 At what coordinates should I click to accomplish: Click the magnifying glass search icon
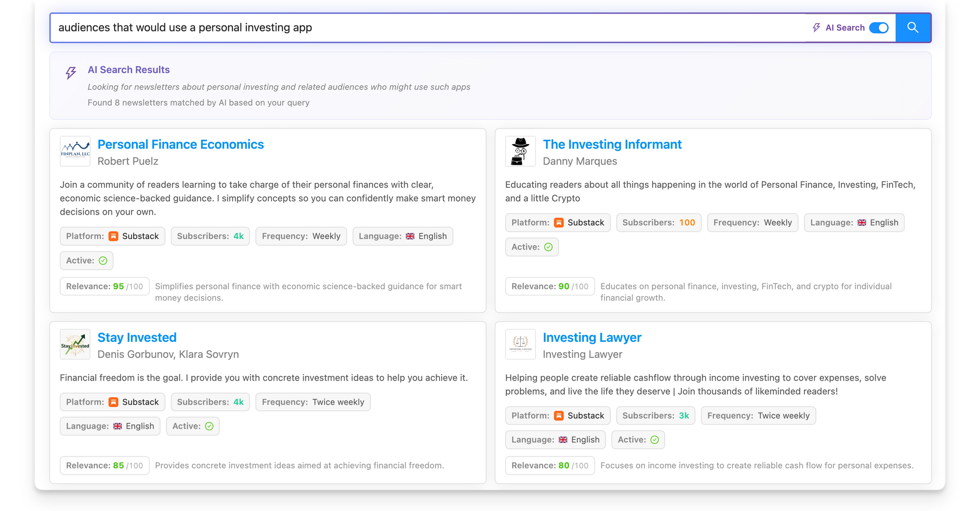(912, 27)
